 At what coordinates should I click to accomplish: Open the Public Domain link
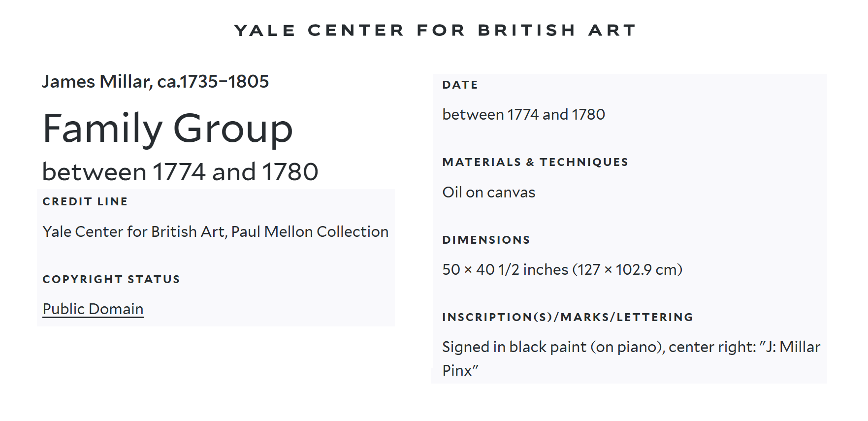click(93, 309)
